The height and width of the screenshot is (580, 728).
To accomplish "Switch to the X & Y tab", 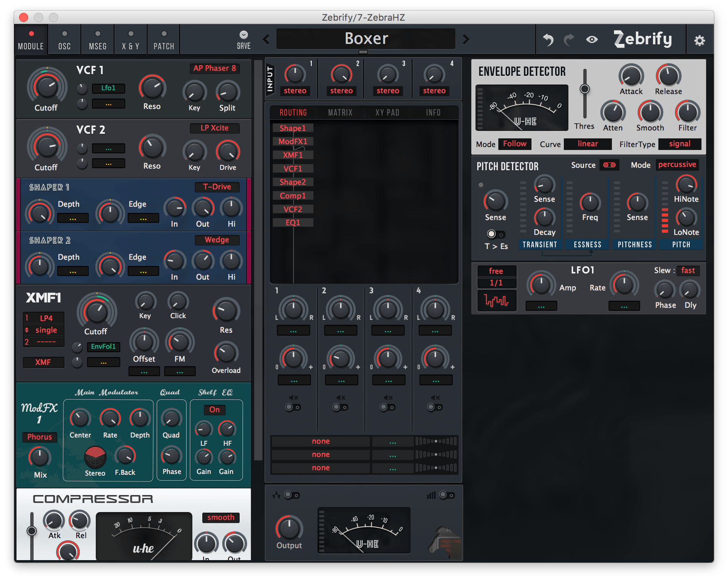I will [x=131, y=40].
